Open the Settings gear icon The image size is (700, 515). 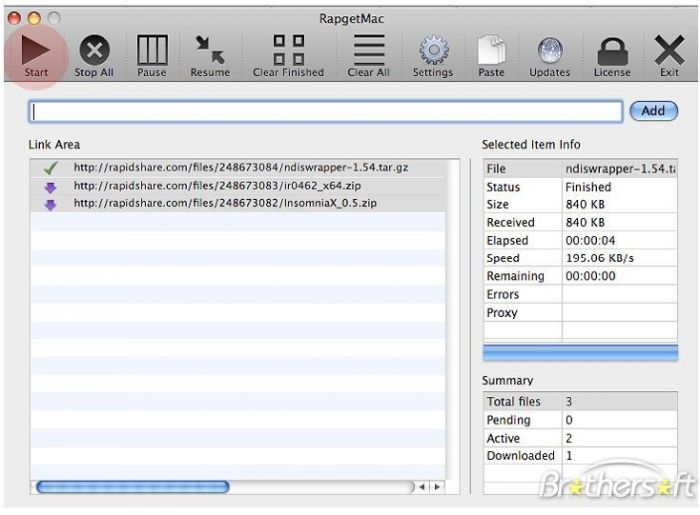click(433, 50)
